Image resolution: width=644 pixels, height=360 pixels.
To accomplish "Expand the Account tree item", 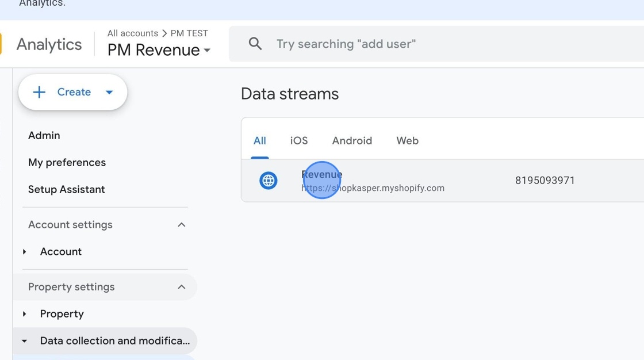I will click(24, 251).
